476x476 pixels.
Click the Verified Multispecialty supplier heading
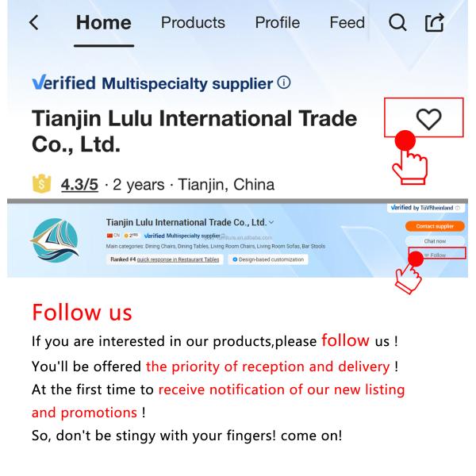152,83
